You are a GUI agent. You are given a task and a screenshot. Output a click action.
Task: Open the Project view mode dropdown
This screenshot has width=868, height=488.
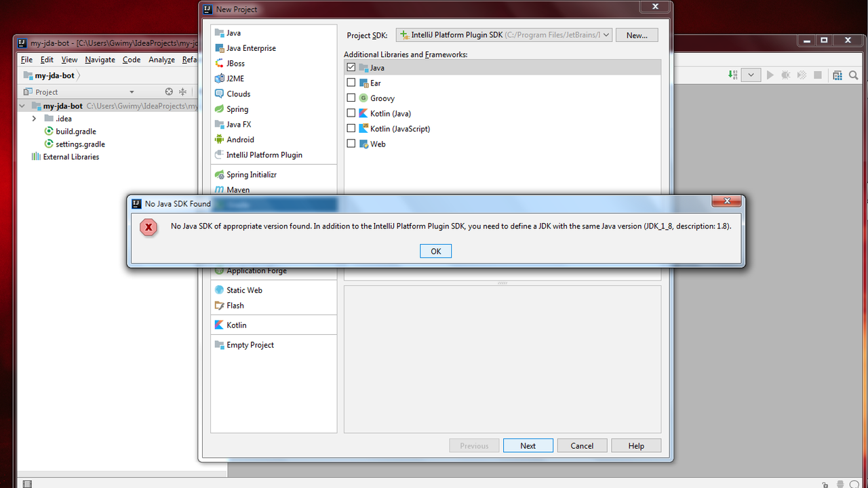tap(132, 91)
